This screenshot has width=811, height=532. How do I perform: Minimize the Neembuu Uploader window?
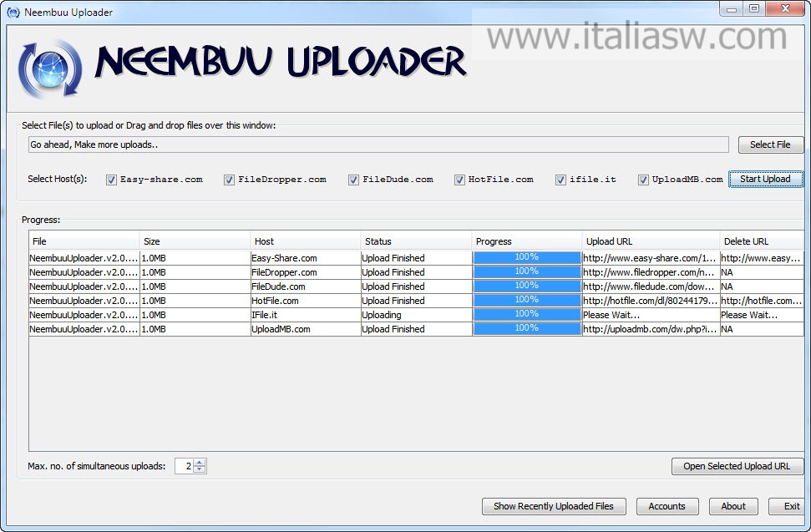pos(732,8)
